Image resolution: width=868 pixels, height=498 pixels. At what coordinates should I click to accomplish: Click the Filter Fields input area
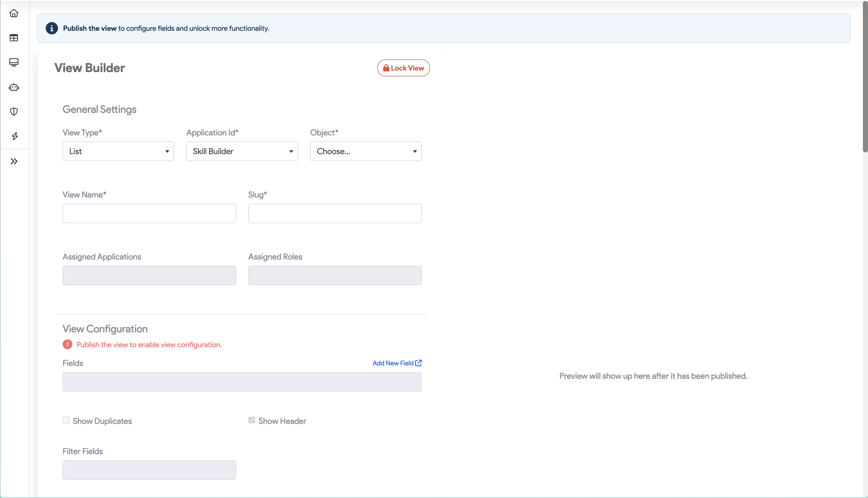coord(149,470)
